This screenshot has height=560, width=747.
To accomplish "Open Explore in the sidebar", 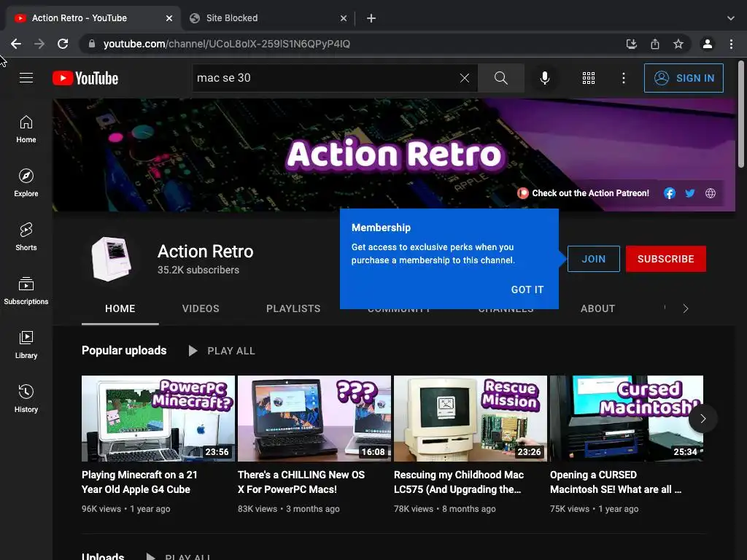I will click(26, 183).
